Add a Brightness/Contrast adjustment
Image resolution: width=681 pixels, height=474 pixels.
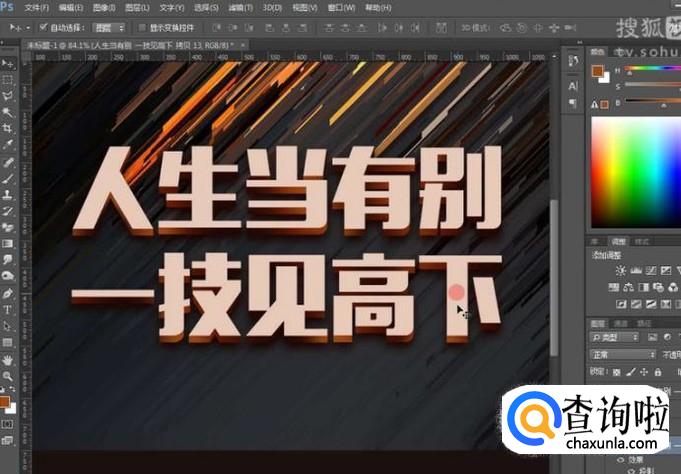(620, 271)
